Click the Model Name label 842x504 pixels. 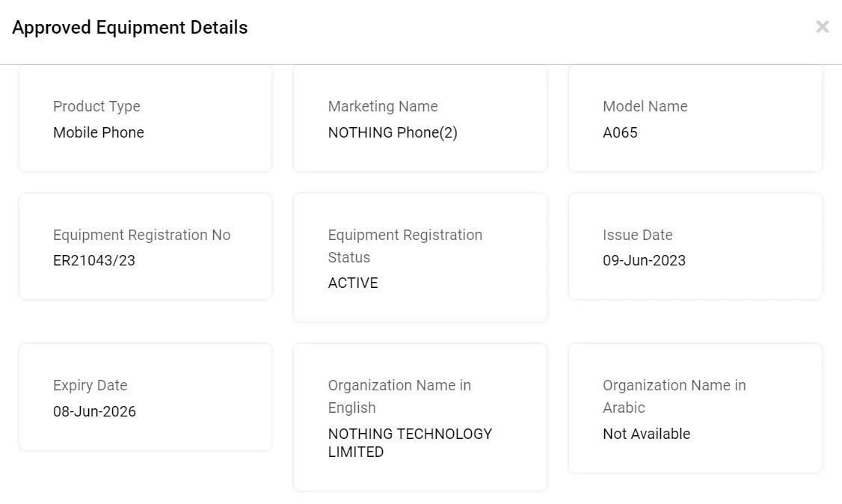coord(645,106)
